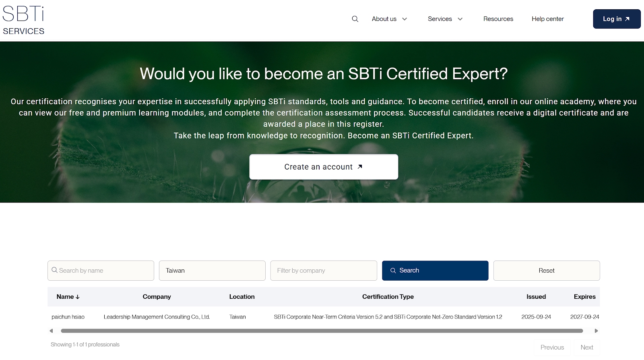Reset the search filters
This screenshot has width=644, height=360.
point(546,271)
